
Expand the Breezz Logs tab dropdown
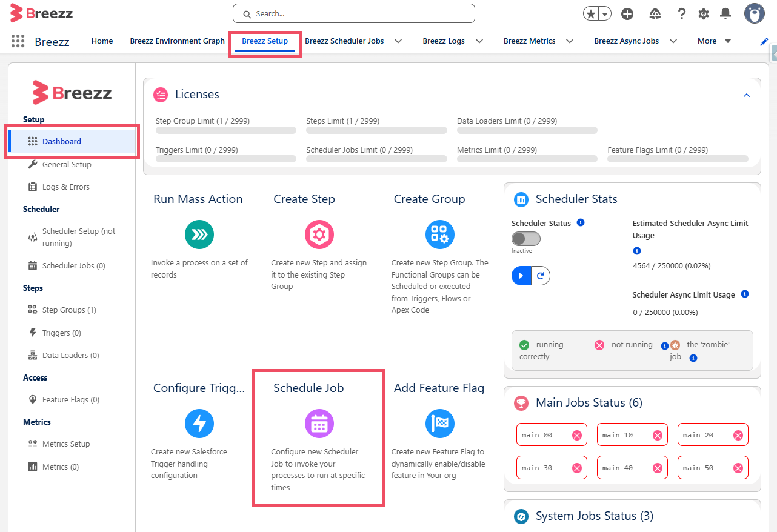point(479,41)
